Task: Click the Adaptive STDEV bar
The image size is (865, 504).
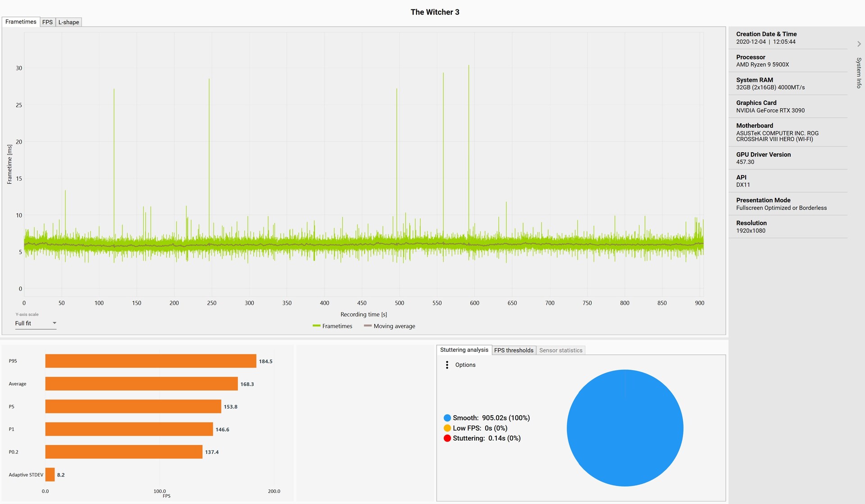Action: (x=50, y=475)
